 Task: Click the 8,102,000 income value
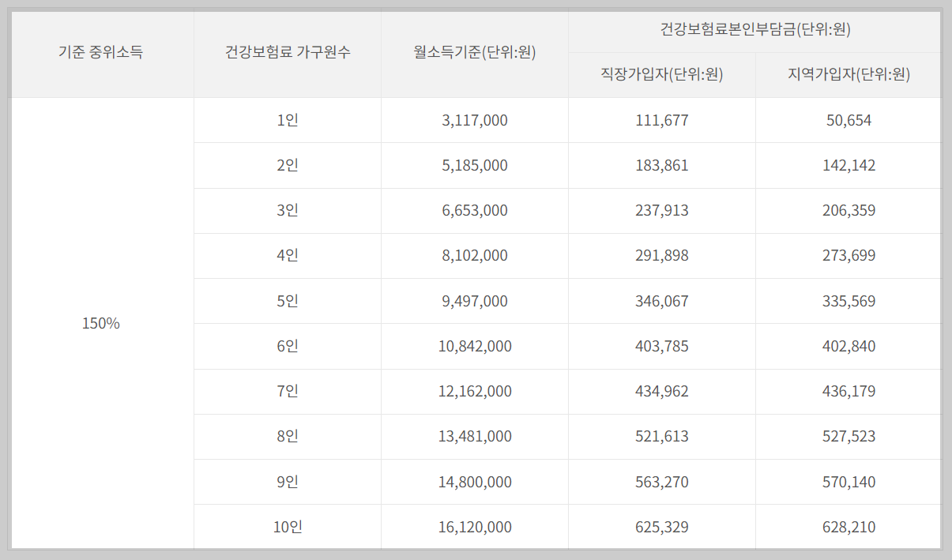[x=474, y=255]
